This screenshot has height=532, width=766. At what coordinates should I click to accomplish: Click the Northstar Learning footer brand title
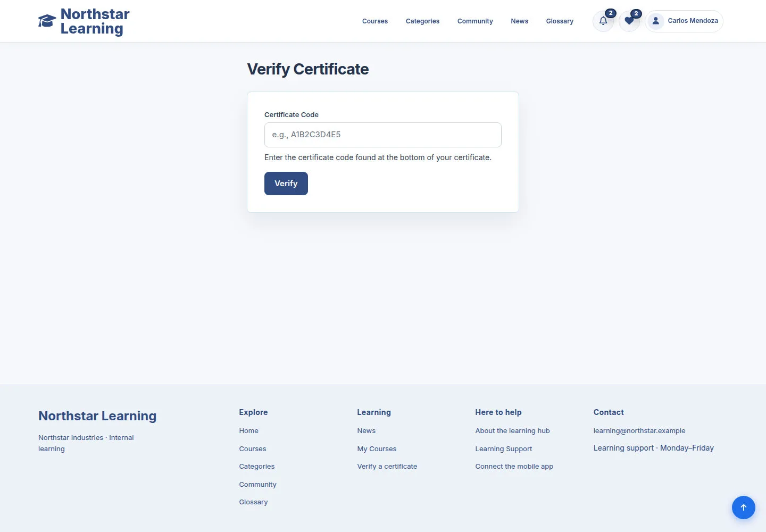[97, 416]
